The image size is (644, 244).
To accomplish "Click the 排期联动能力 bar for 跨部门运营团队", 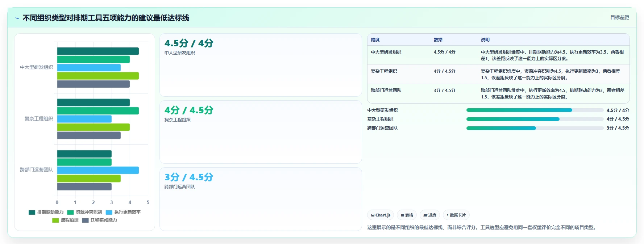I will [x=84, y=154].
